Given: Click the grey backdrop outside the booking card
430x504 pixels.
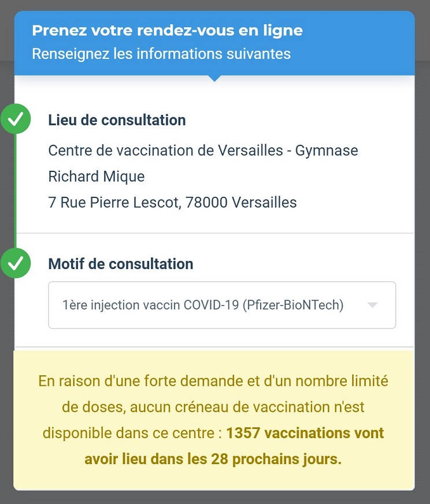Looking at the screenshot, I should (x=422, y=257).
